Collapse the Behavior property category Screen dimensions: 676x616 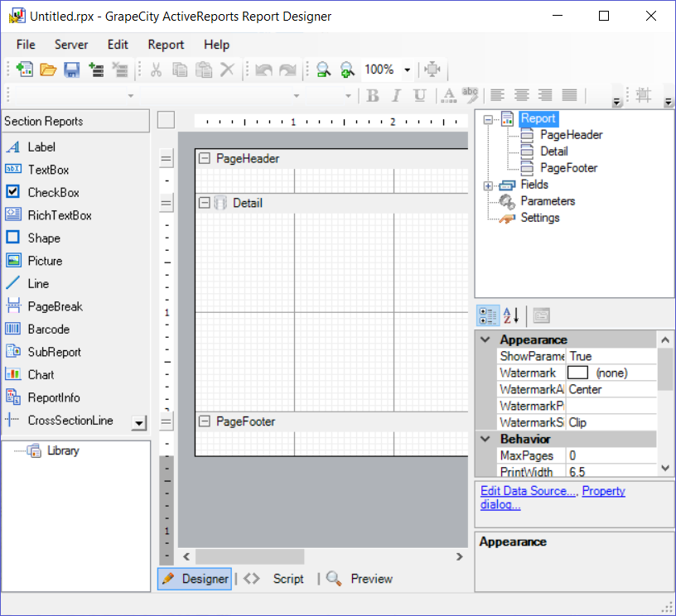pyautogui.click(x=485, y=439)
